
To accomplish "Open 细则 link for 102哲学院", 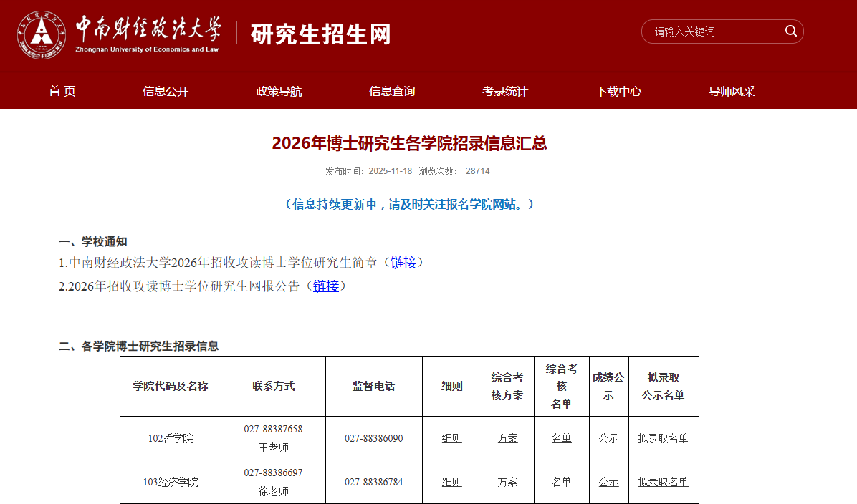I will click(x=452, y=438).
